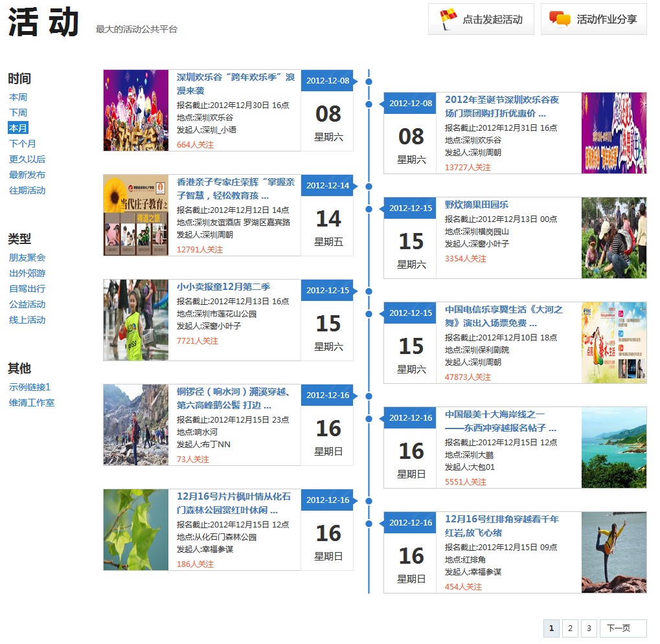Open 野炊摘果田园乐 event title

click(x=477, y=205)
